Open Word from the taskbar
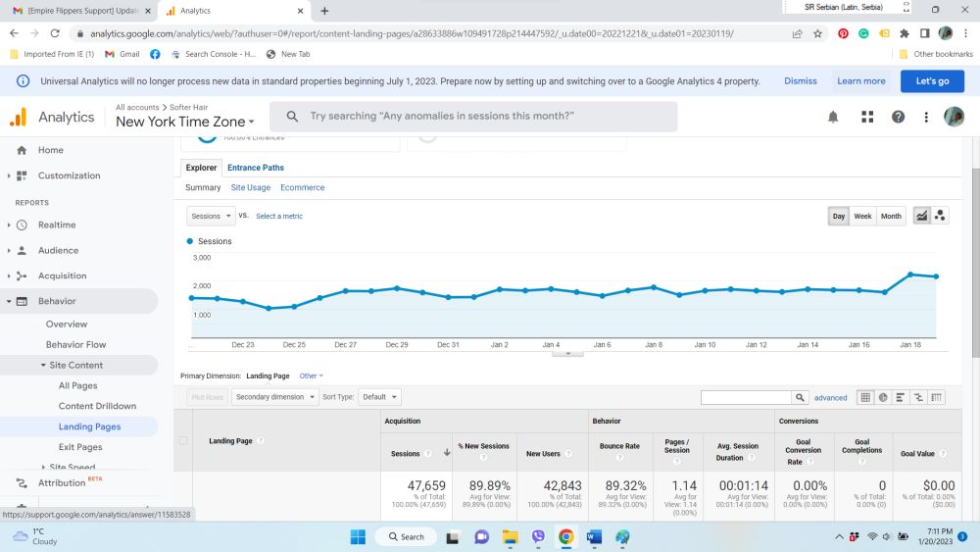 coord(594,536)
